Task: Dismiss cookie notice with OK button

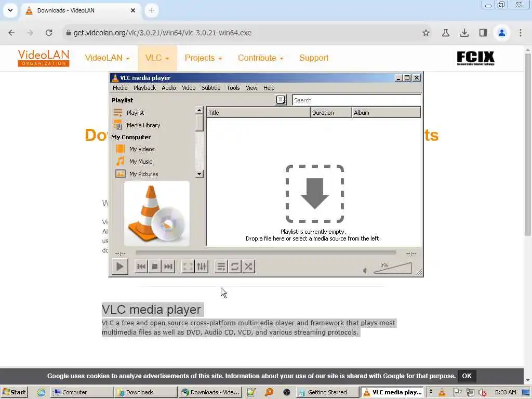Action: click(467, 376)
